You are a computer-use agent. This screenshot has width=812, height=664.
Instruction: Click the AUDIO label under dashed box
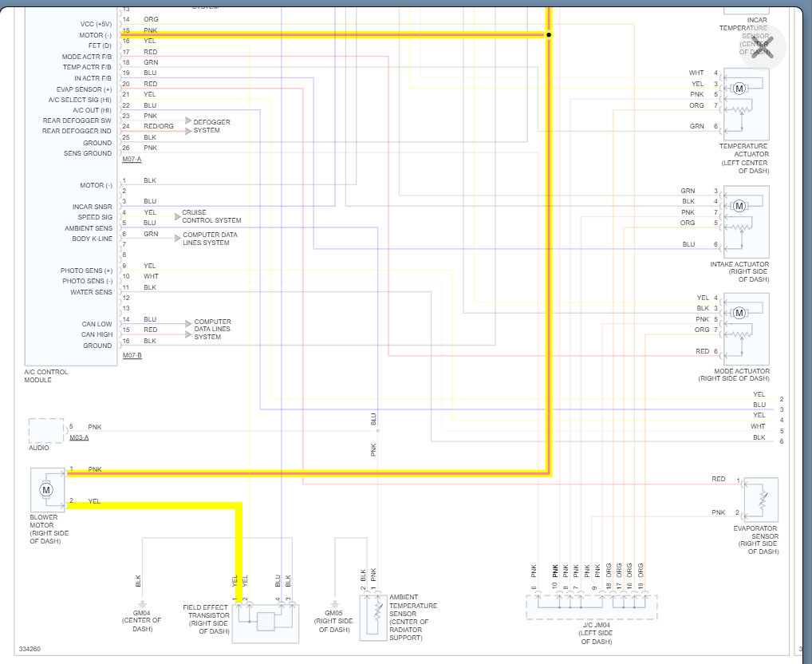[x=39, y=448]
